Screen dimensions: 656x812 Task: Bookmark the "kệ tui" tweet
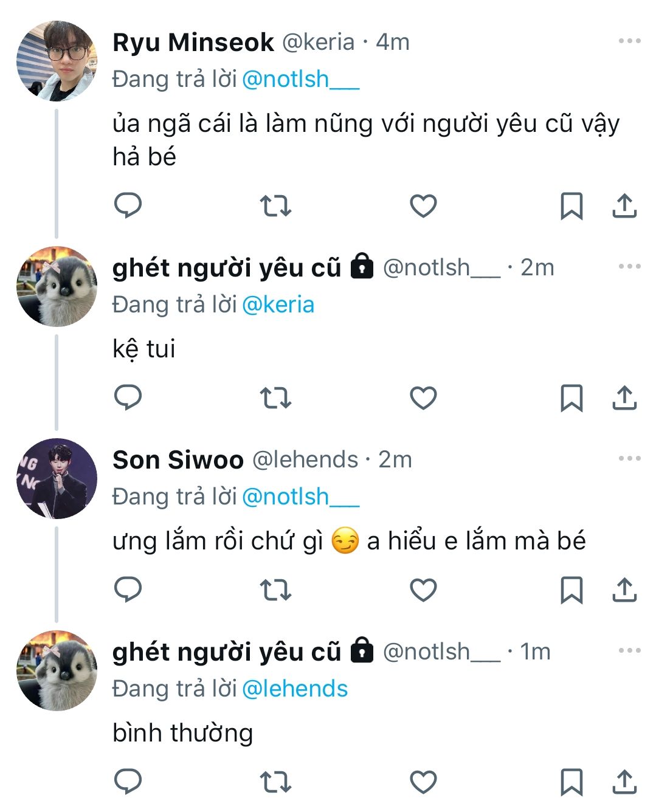571,398
